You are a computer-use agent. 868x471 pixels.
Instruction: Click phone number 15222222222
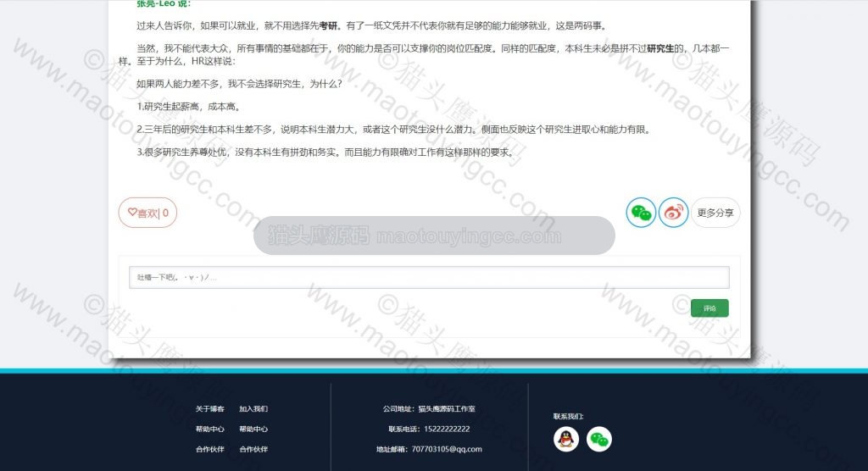(x=447, y=429)
